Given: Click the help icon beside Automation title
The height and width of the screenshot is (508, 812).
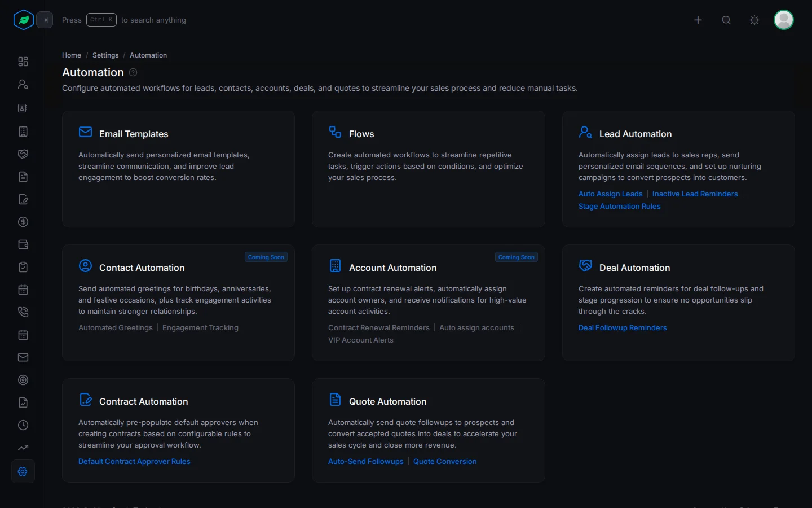Looking at the screenshot, I should (133, 72).
